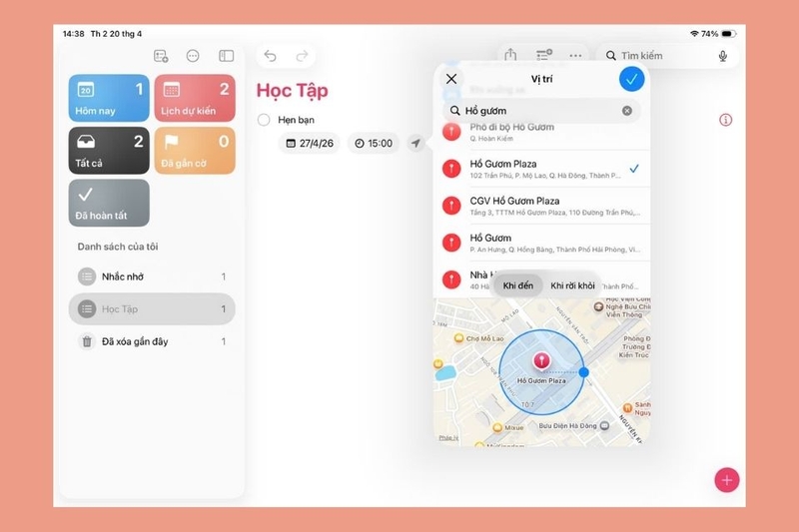Open the Đã gắn cờ smart list card
Viewport: 799px width, 532px height.
(195, 150)
